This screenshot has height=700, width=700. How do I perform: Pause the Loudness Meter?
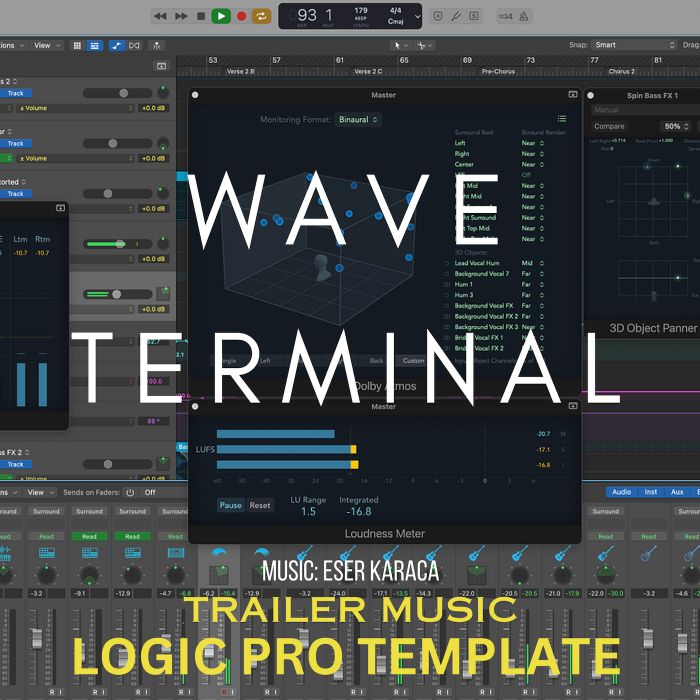230,505
